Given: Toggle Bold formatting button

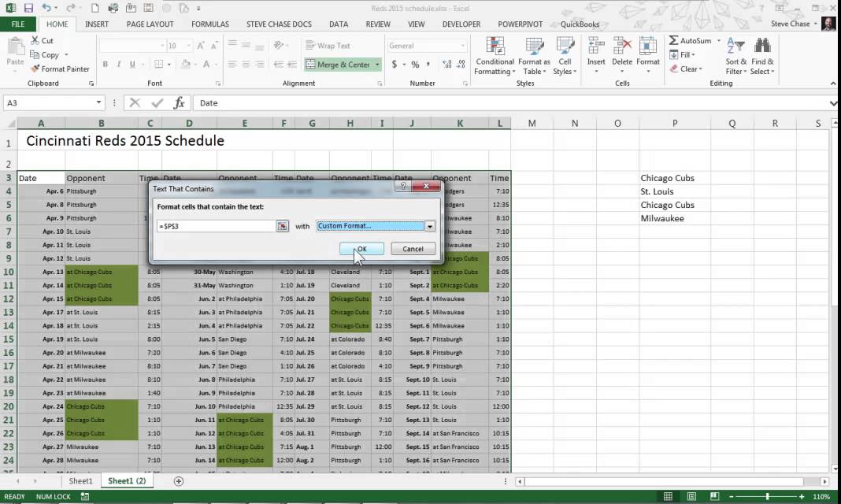Looking at the screenshot, I should pos(106,65).
